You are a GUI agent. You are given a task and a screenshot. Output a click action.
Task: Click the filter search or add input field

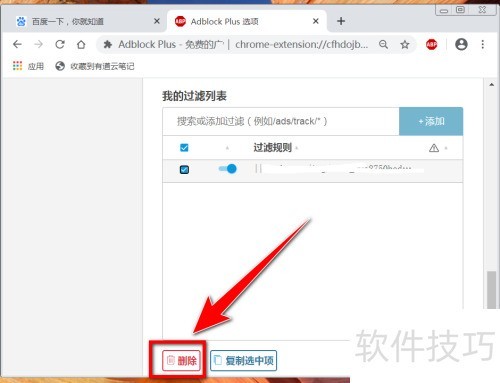tap(281, 121)
